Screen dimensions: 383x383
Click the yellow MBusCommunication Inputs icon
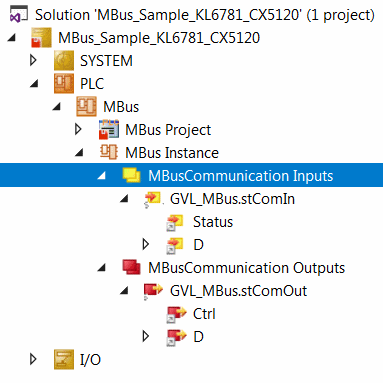click(x=131, y=175)
